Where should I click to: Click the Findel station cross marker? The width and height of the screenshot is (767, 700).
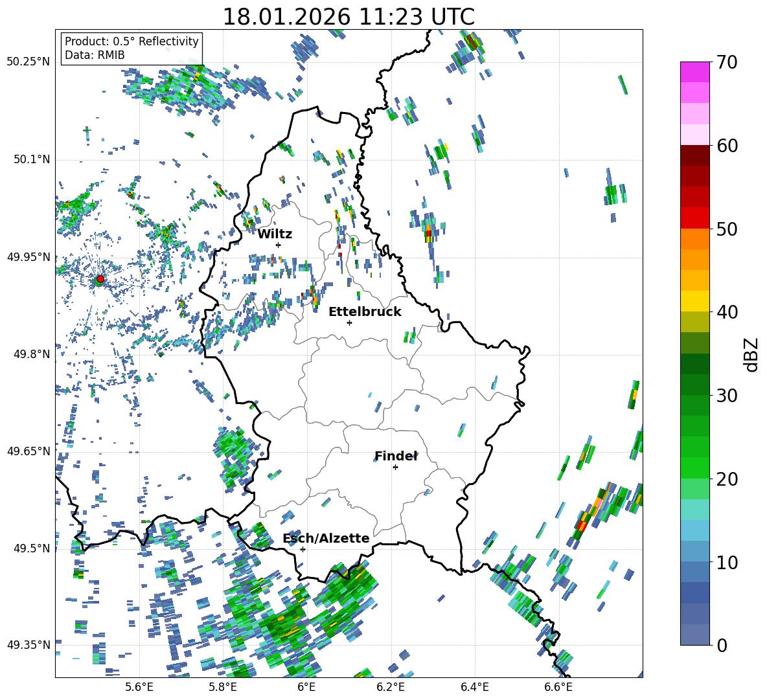point(395,468)
